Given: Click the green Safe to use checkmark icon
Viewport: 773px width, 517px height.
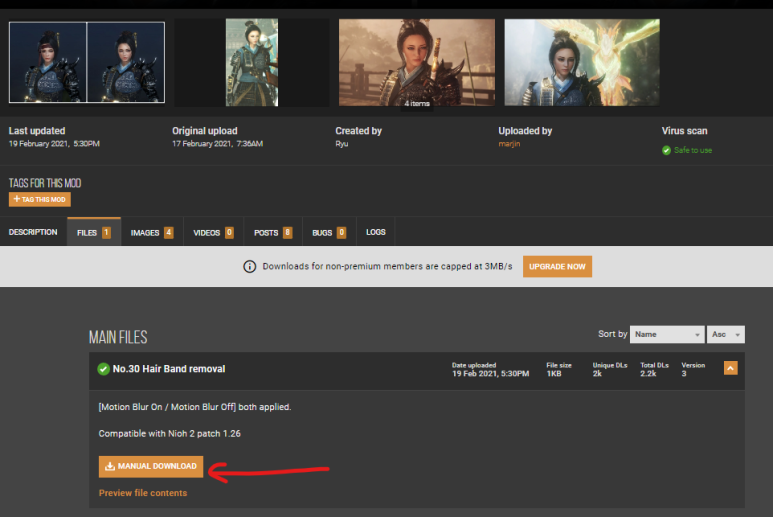Looking at the screenshot, I should 666,150.
